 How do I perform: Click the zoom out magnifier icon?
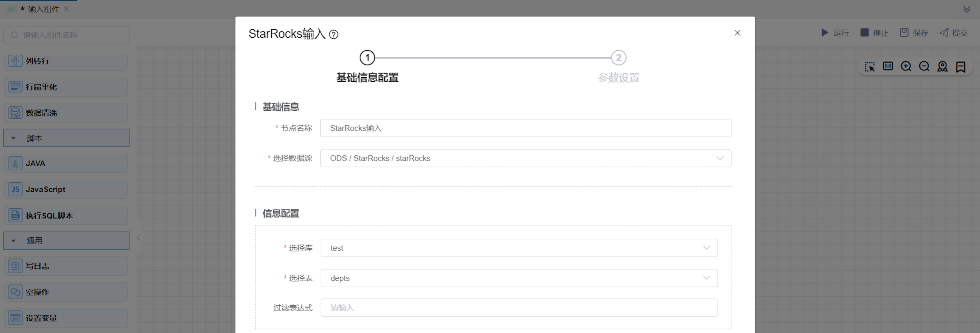924,66
